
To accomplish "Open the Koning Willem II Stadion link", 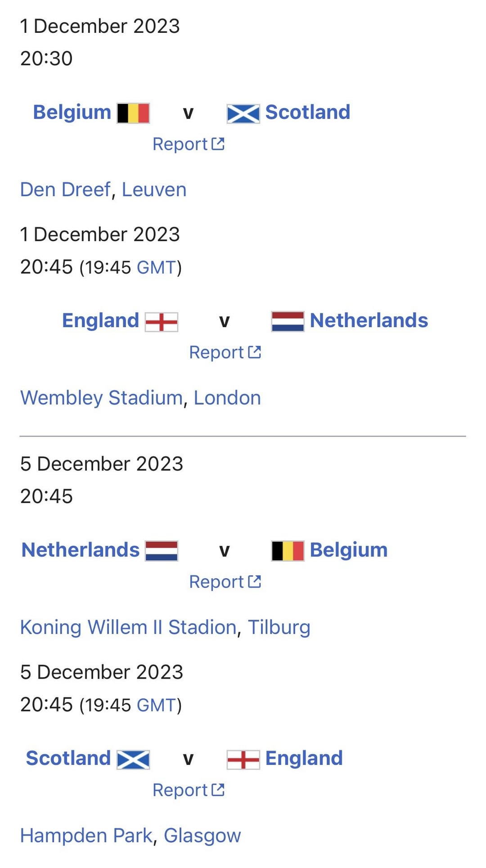I will tap(128, 628).
